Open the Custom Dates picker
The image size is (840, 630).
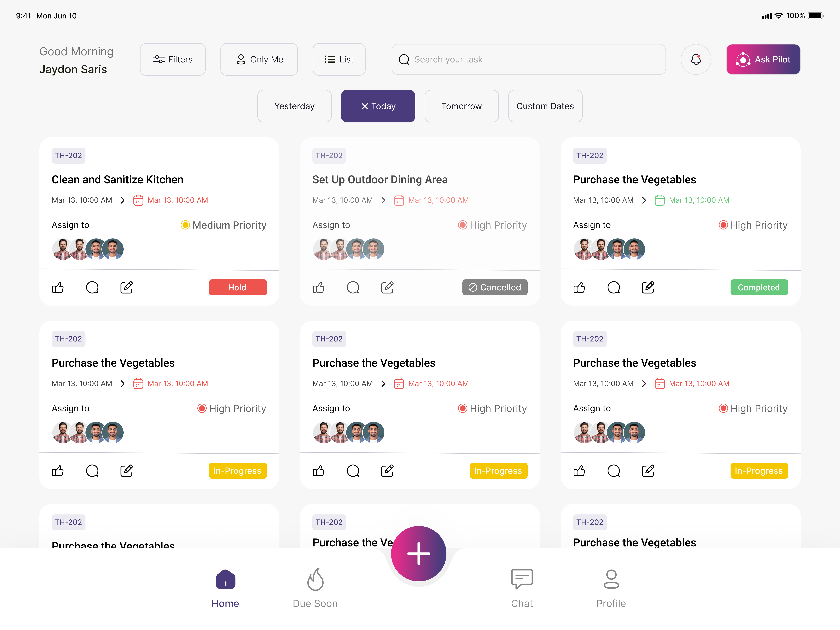point(545,106)
